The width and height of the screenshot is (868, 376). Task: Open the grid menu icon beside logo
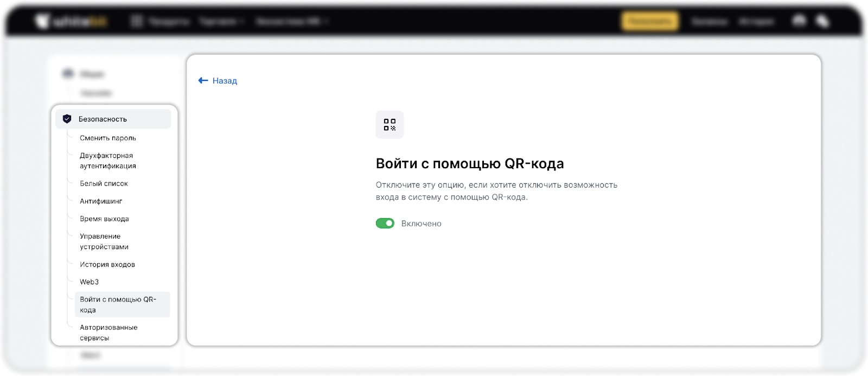[137, 21]
